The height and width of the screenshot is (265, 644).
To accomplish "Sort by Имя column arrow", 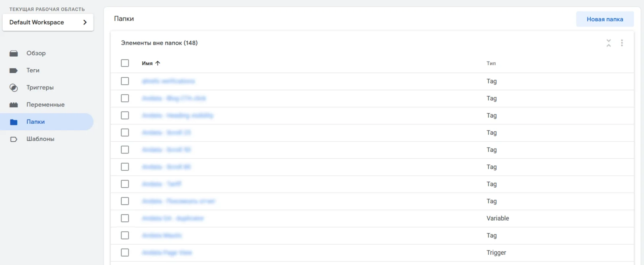I will pos(158,63).
